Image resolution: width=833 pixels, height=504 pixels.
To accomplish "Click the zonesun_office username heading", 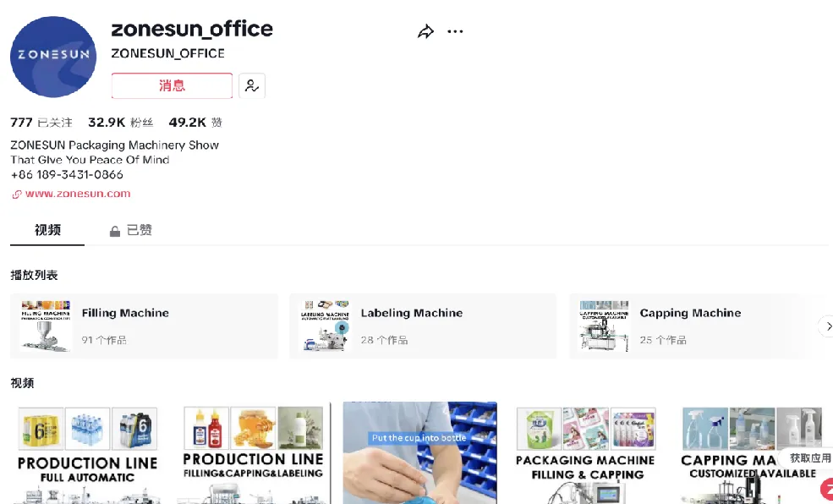I will [192, 29].
